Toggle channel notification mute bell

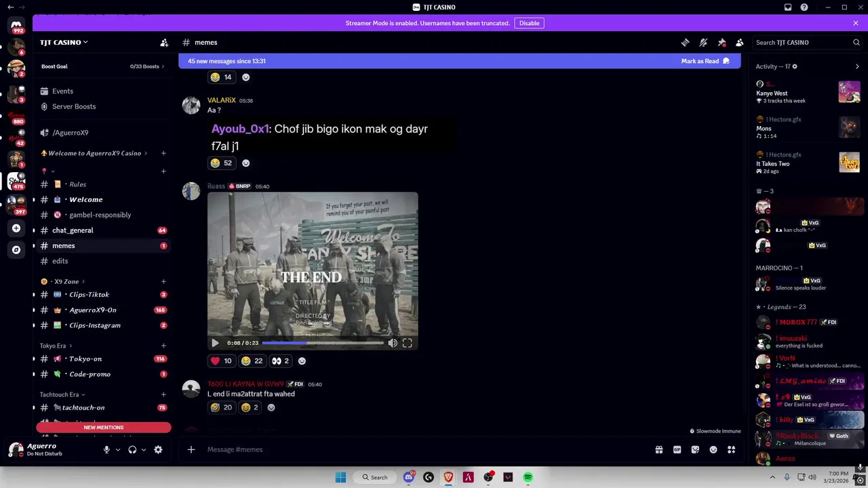point(703,42)
